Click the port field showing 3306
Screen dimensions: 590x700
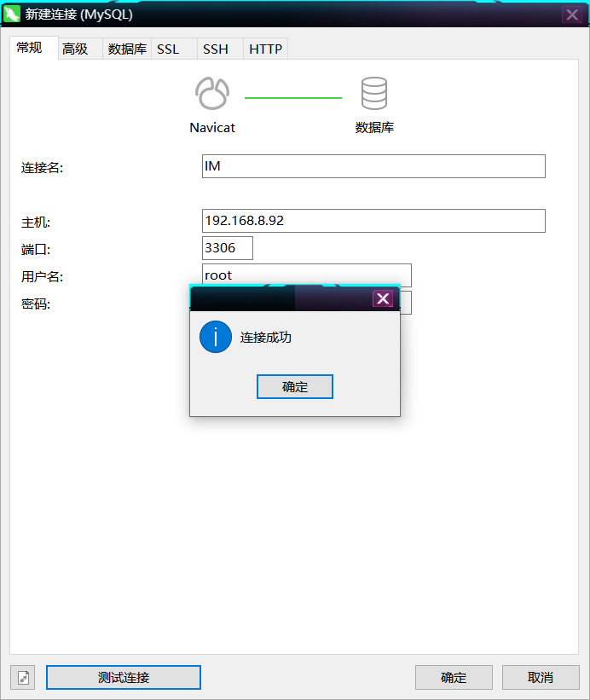click(x=228, y=248)
